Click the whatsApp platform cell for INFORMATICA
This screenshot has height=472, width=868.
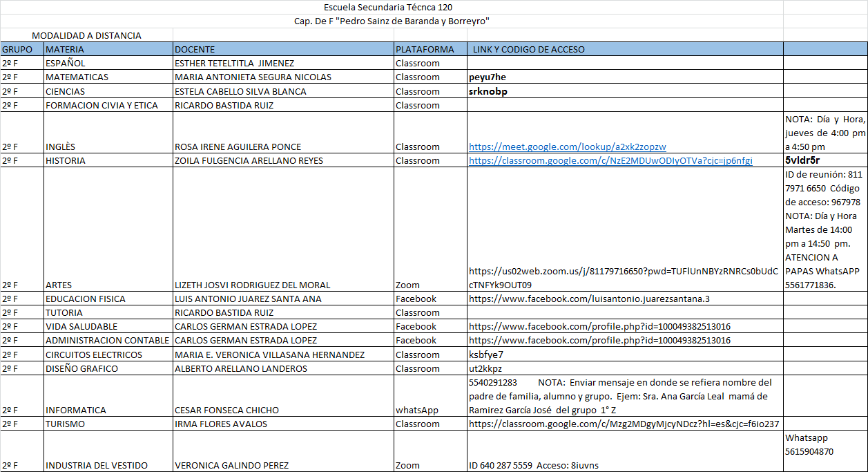430,396
